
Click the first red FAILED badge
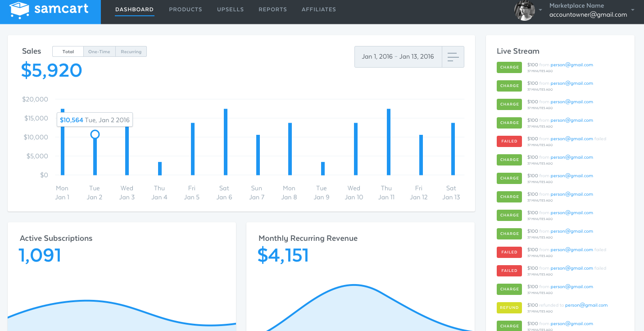pyautogui.click(x=509, y=141)
